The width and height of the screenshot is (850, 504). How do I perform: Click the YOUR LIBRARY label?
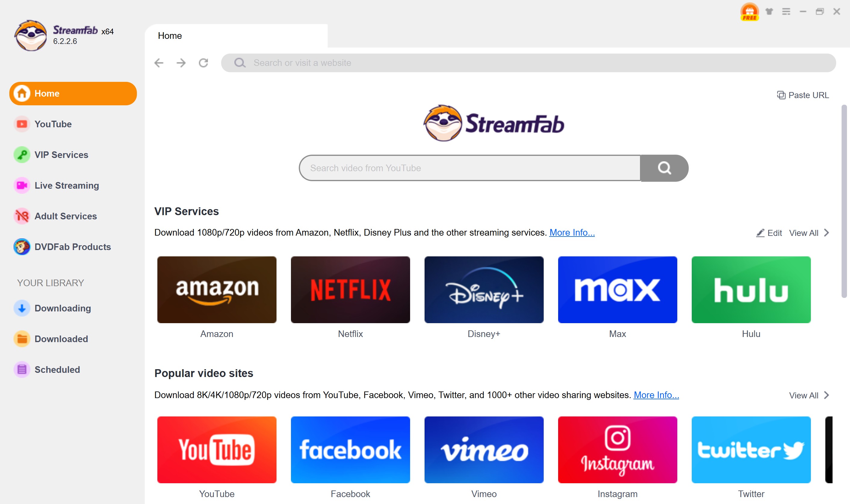point(50,283)
